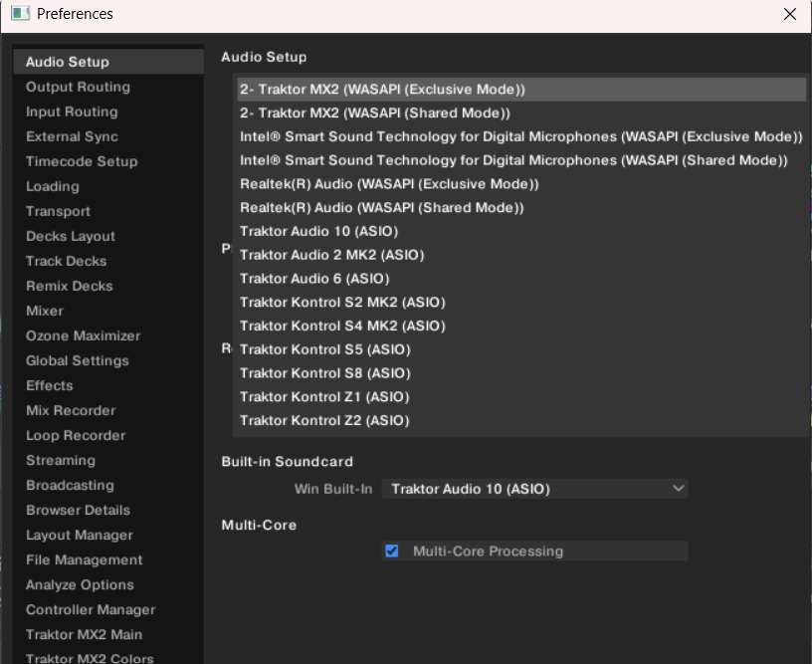
Task: Go to Layout Manager preferences
Action: click(x=108, y=535)
